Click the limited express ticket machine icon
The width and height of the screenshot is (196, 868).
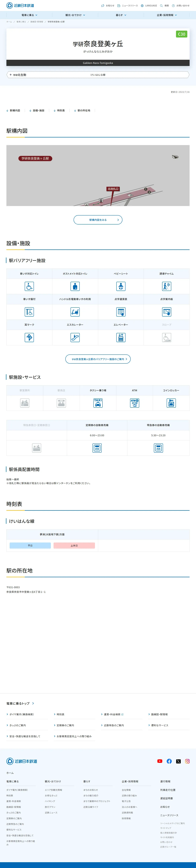click(158, 448)
